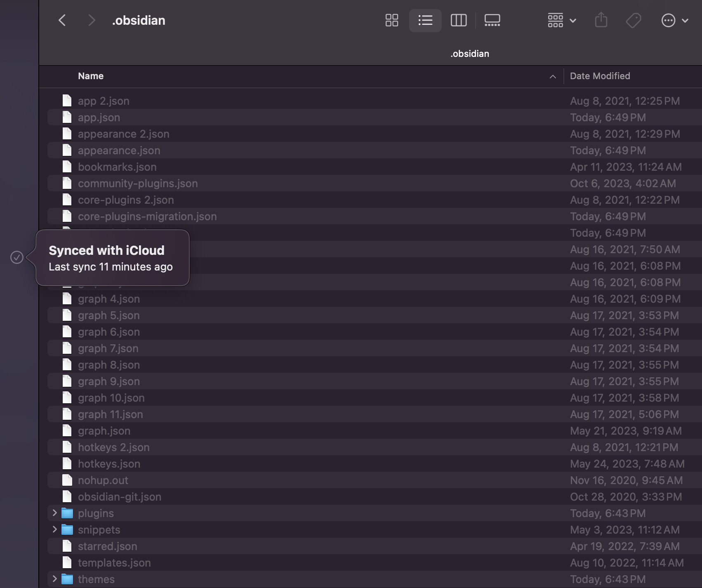Go back with the left chevron
The width and height of the screenshot is (702, 588).
point(62,20)
